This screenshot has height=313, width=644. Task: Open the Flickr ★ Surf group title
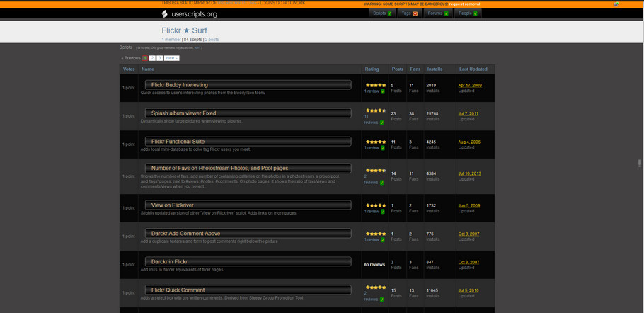[x=185, y=30]
